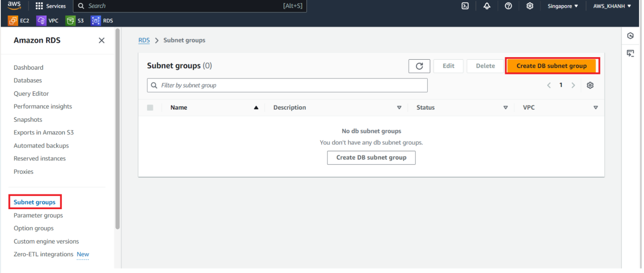Open Reserved instances in sidebar
644x273 pixels.
pos(40,159)
